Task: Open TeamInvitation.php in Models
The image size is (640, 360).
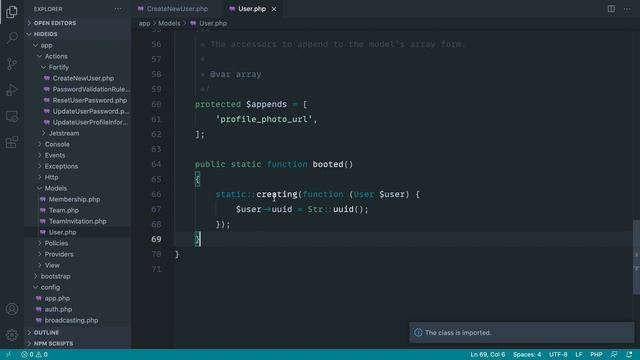Action: click(78, 222)
